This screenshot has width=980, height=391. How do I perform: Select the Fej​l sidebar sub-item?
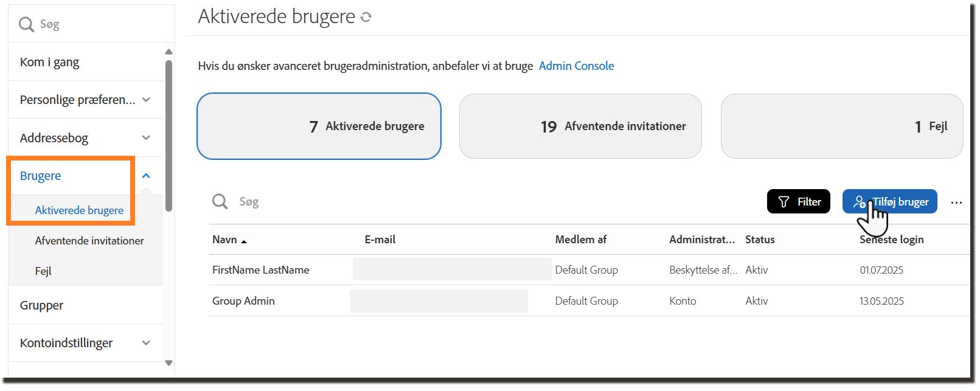pos(43,271)
